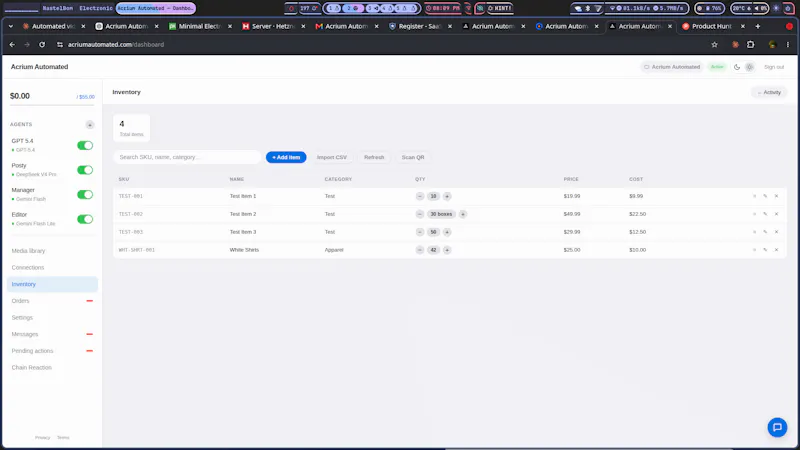800x450 pixels.
Task: Switch to dark mode moon icon
Action: 737,67
